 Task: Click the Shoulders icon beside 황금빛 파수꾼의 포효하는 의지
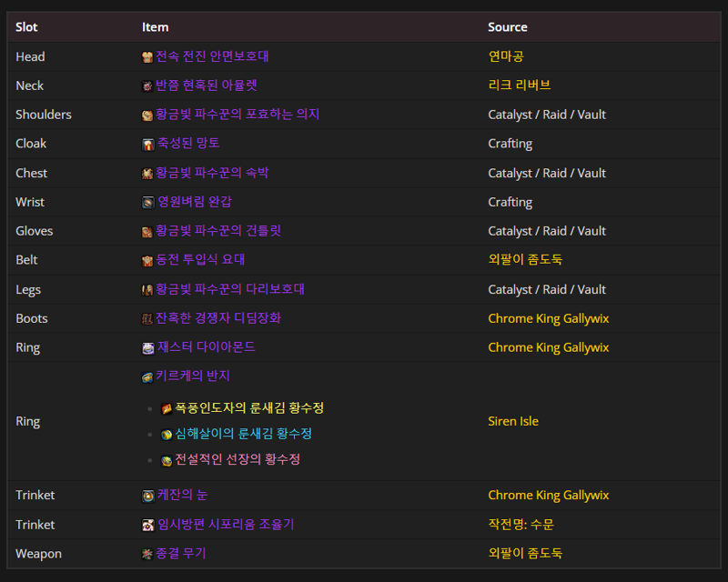pyautogui.click(x=147, y=115)
